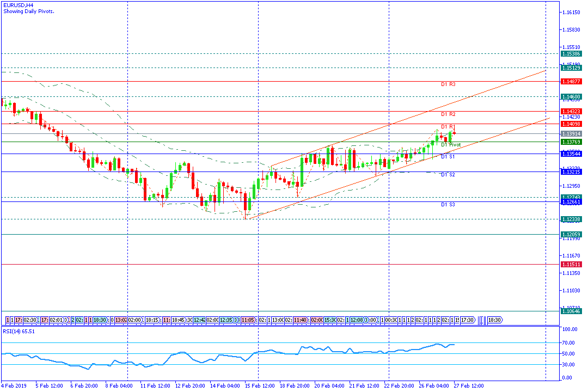Select the 22 Feb 20:00 time label

pyautogui.click(x=399, y=386)
